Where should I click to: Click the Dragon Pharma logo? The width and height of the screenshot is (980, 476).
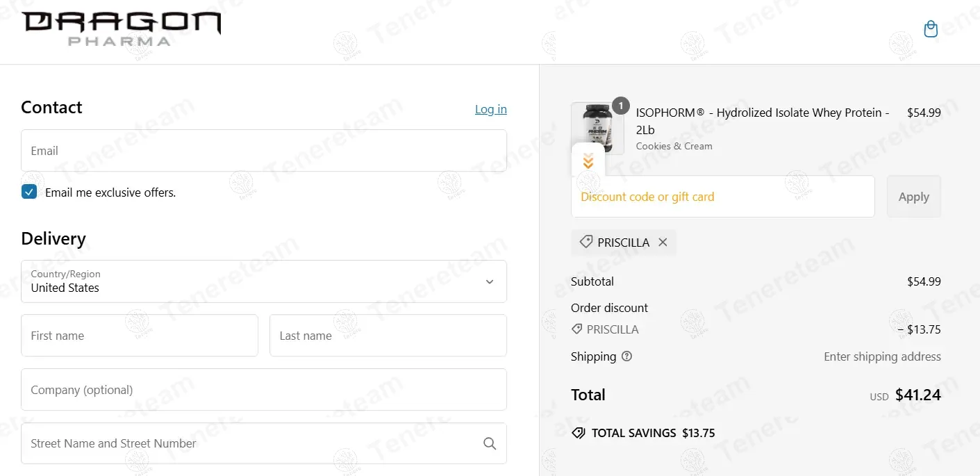(121, 29)
